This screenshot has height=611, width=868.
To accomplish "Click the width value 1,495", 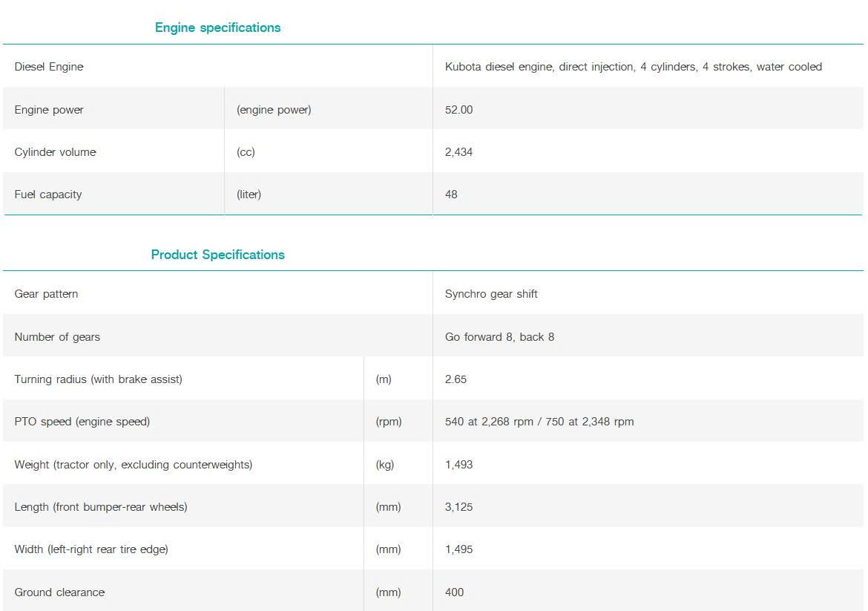I will [458, 549].
